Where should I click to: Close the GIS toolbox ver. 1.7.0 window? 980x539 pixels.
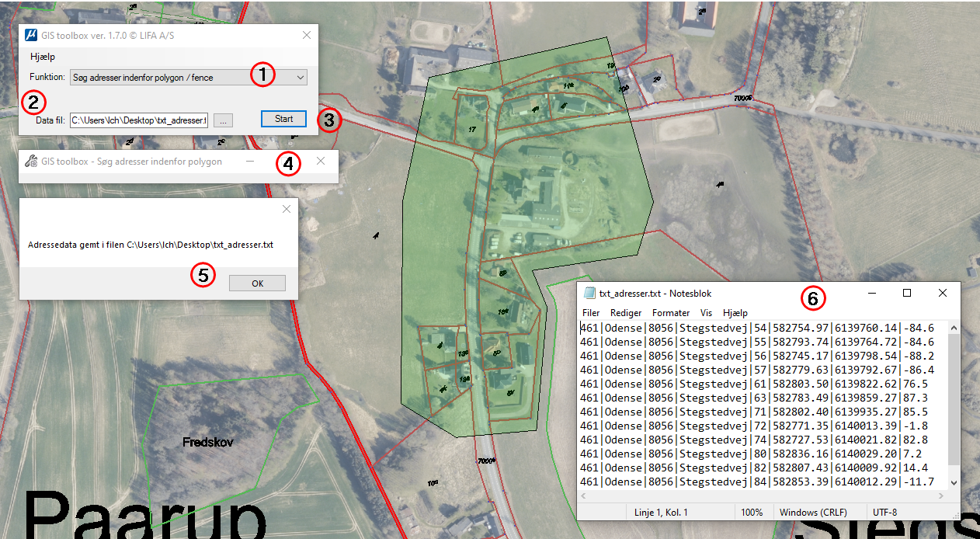point(306,35)
